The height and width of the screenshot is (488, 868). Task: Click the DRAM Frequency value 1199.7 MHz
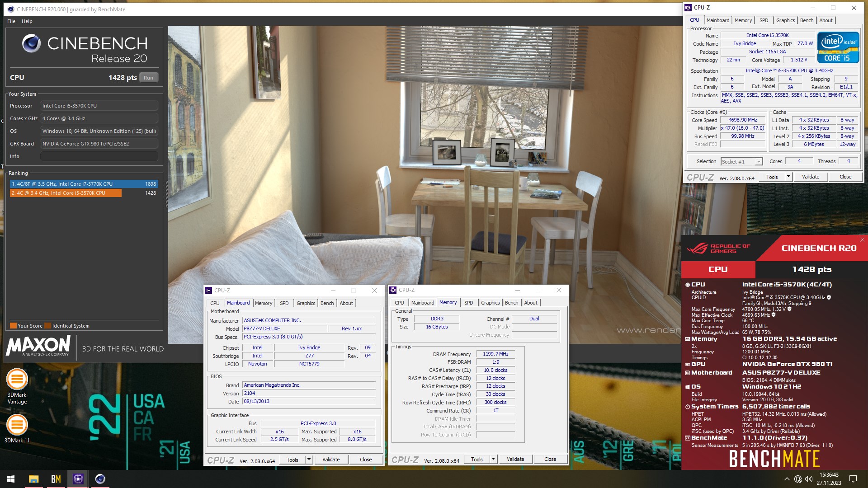coord(495,354)
